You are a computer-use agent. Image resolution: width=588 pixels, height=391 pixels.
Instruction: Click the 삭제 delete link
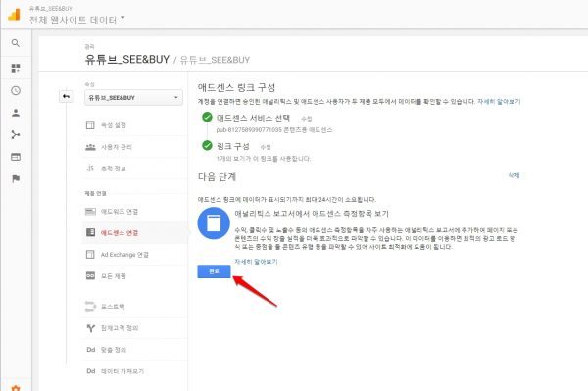coord(514,175)
